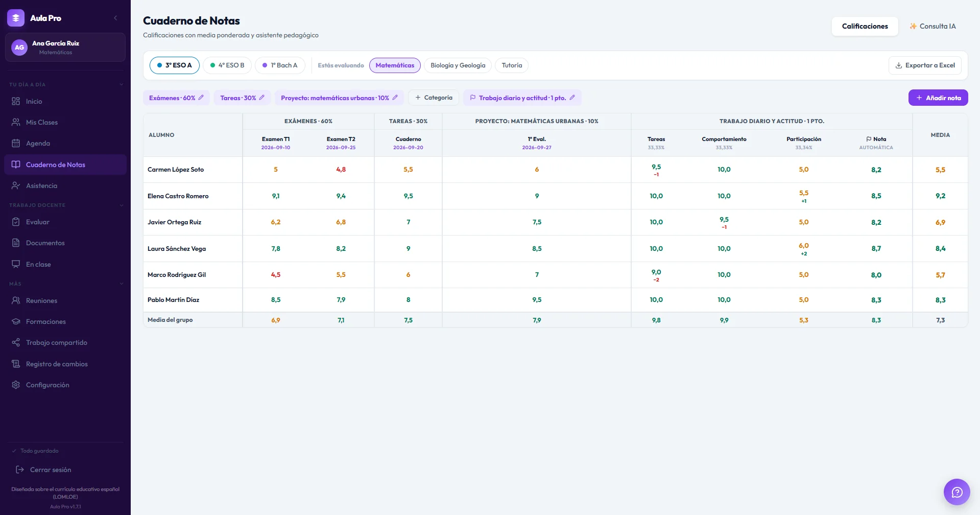Open Mis Clases from the sidebar
The height and width of the screenshot is (515, 980).
[65, 122]
